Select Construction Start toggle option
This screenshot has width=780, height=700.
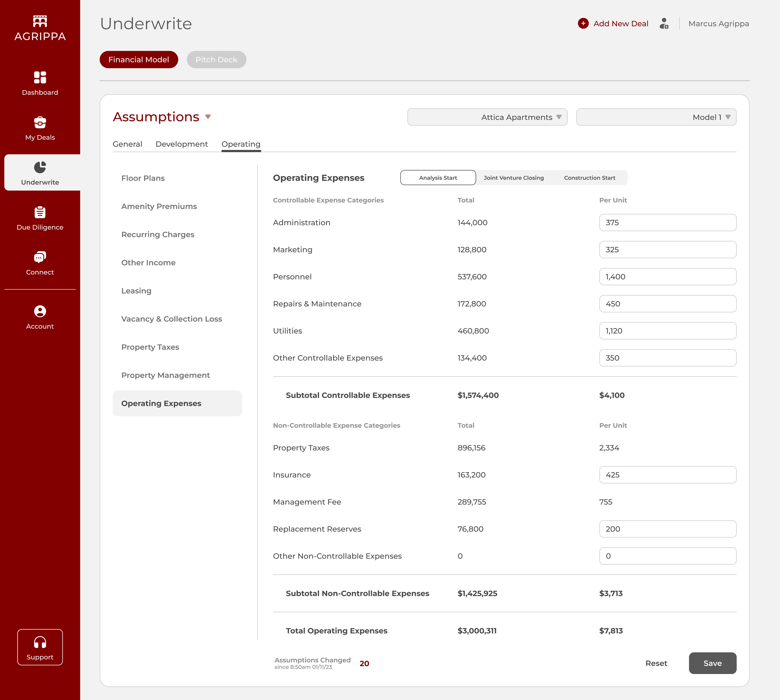(589, 178)
